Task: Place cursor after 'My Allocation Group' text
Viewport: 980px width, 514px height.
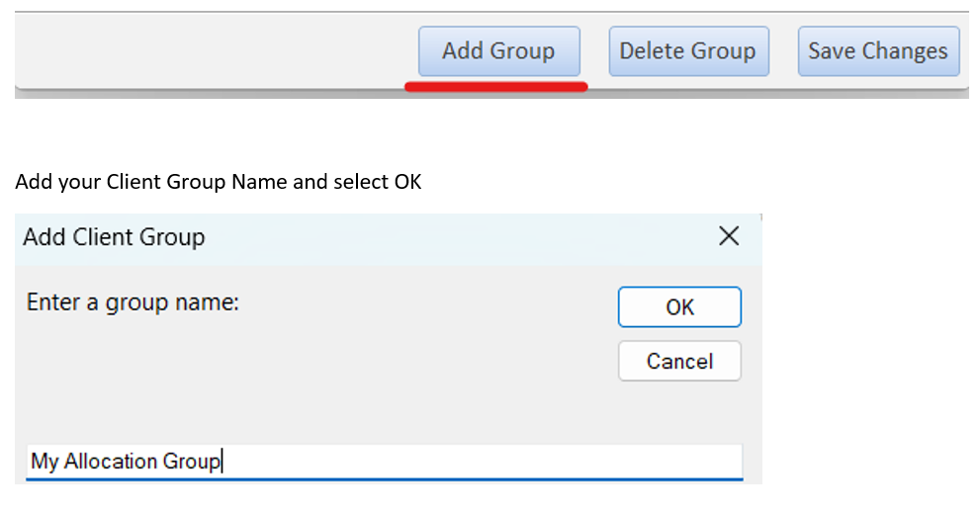Action: (x=222, y=462)
